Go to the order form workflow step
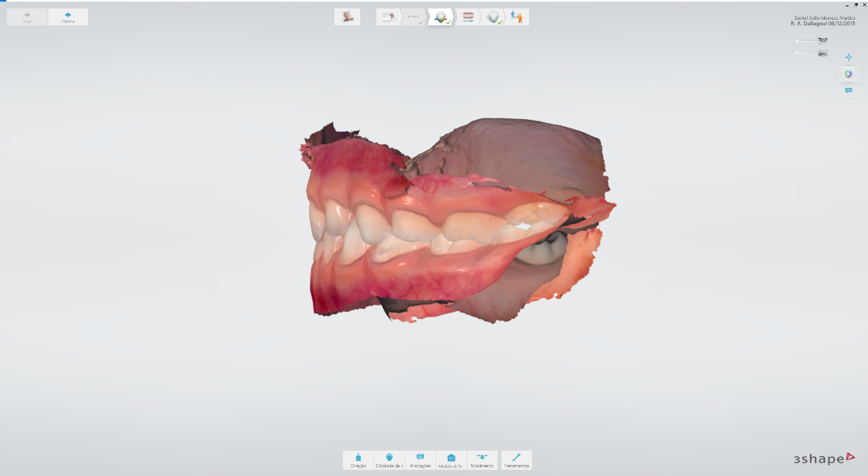868x476 pixels. pyautogui.click(x=388, y=17)
